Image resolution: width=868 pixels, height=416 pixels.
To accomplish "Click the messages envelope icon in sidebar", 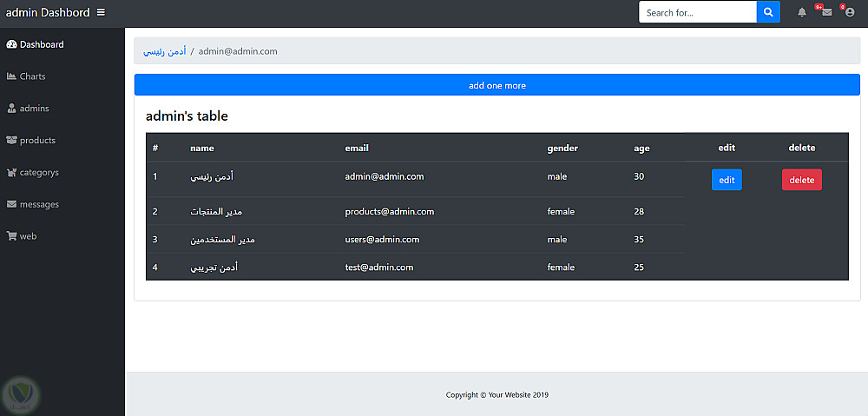I will [x=11, y=204].
